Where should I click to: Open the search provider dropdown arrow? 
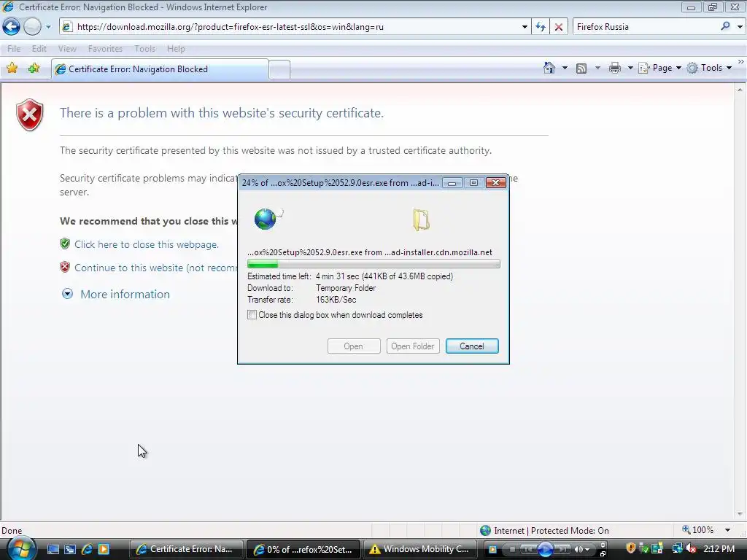[x=740, y=27]
